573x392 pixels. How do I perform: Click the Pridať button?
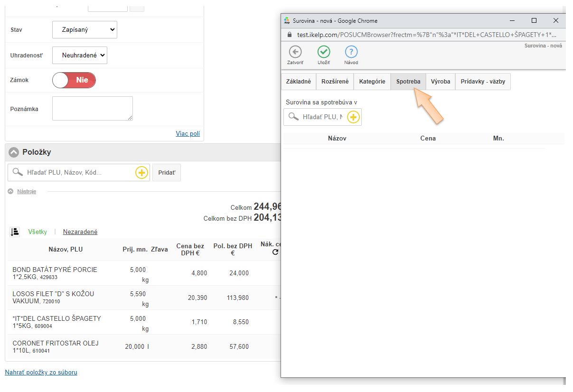[x=166, y=173]
